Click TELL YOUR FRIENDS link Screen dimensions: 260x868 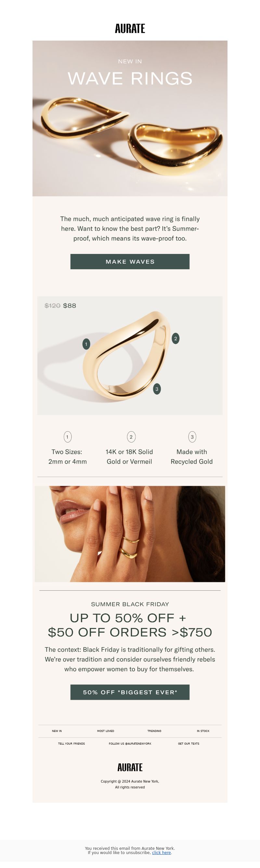(x=71, y=743)
